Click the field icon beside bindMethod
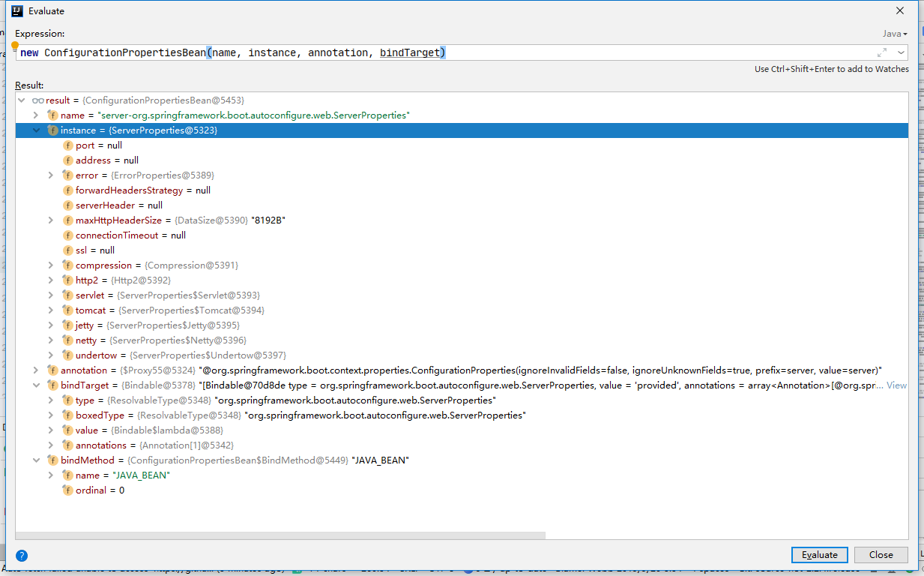Viewport: 924px width, 576px height. (x=52, y=460)
